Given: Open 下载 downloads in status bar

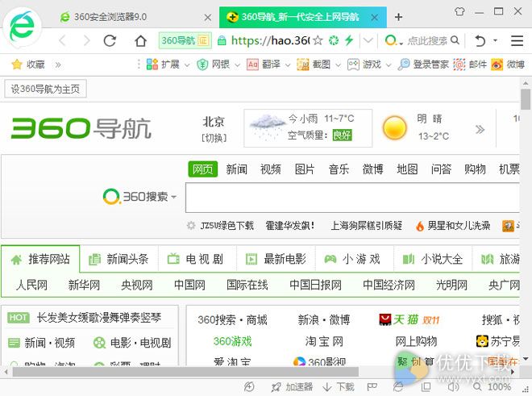Looking at the screenshot, I should click(339, 387).
